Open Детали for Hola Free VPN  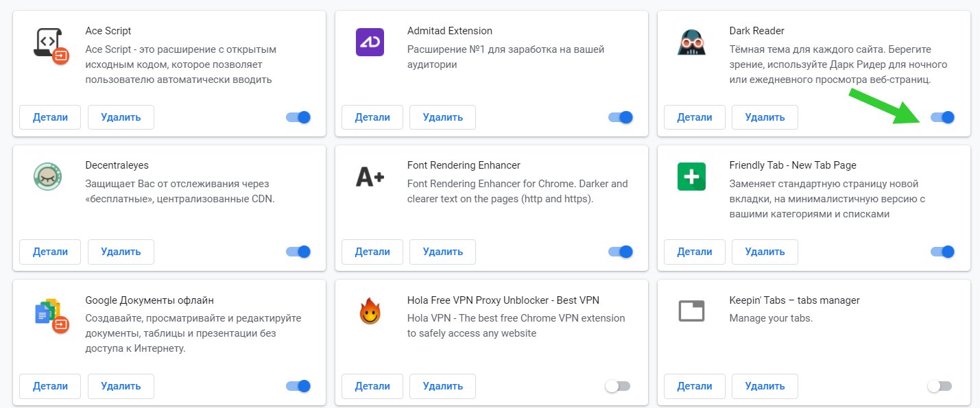pyautogui.click(x=372, y=386)
